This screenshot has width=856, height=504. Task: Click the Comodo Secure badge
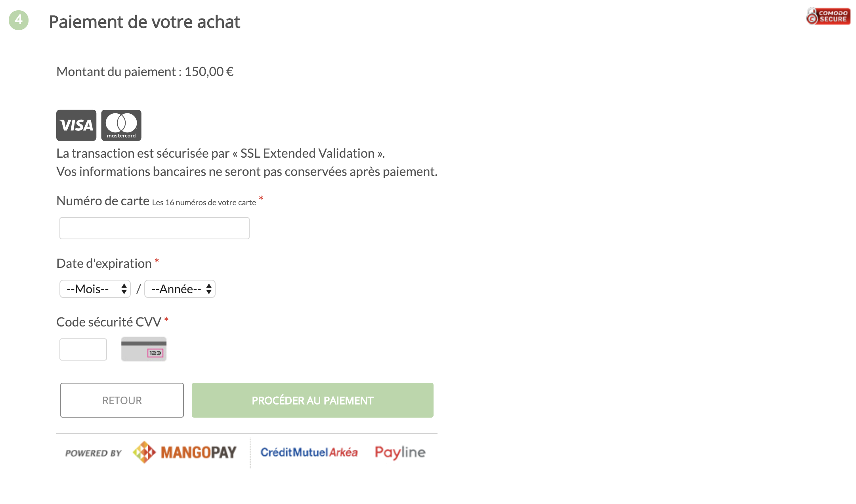pyautogui.click(x=828, y=16)
